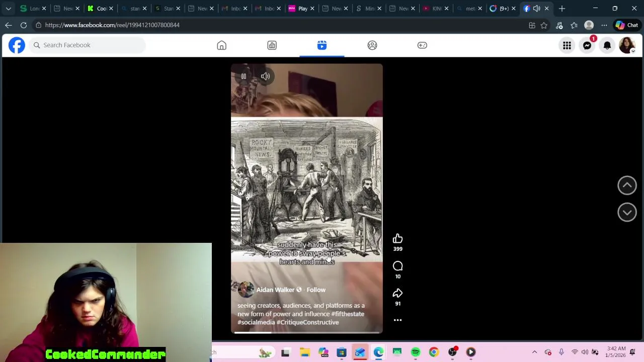This screenshot has width=644, height=362.
Task: Open Task View on the taskbar
Action: click(x=285, y=352)
